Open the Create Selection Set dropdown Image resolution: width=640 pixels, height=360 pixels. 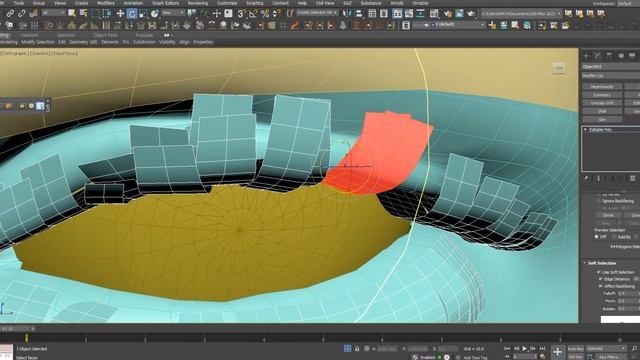tap(318, 13)
